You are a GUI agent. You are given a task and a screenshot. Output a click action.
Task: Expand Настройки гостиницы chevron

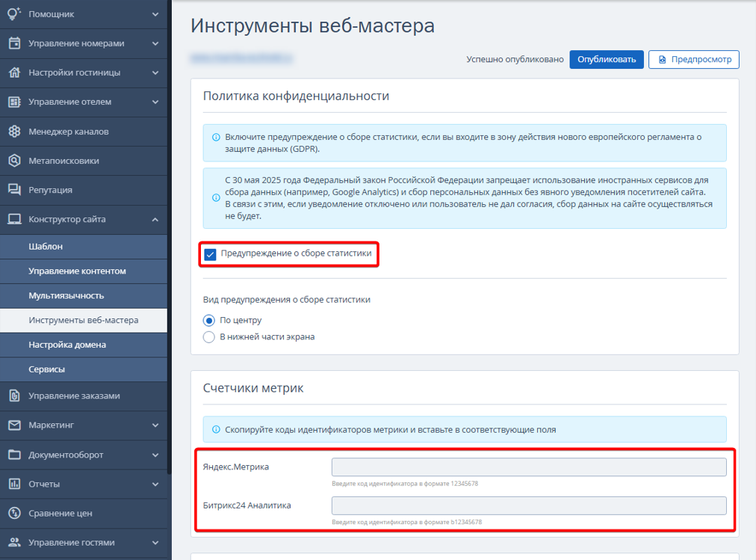tap(155, 73)
